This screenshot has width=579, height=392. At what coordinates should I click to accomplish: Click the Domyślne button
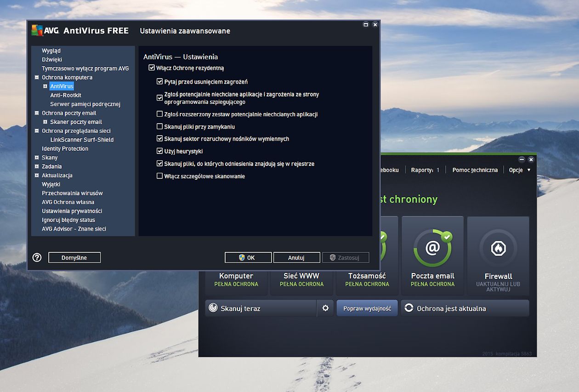[74, 257]
